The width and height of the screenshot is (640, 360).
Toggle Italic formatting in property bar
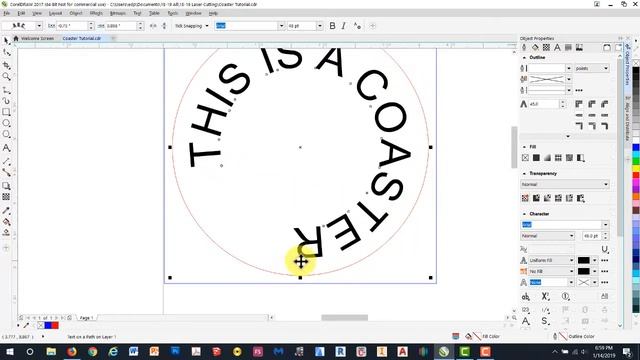[343, 26]
